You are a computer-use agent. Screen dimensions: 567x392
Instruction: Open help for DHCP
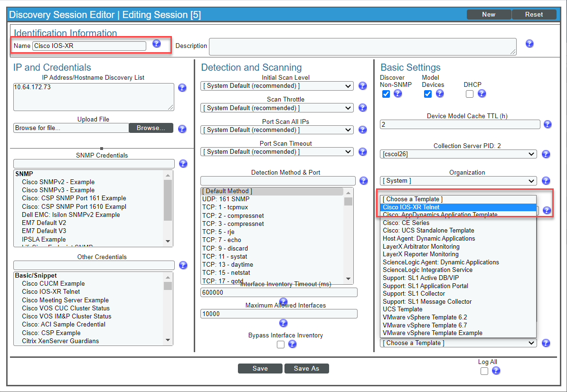pos(482,93)
